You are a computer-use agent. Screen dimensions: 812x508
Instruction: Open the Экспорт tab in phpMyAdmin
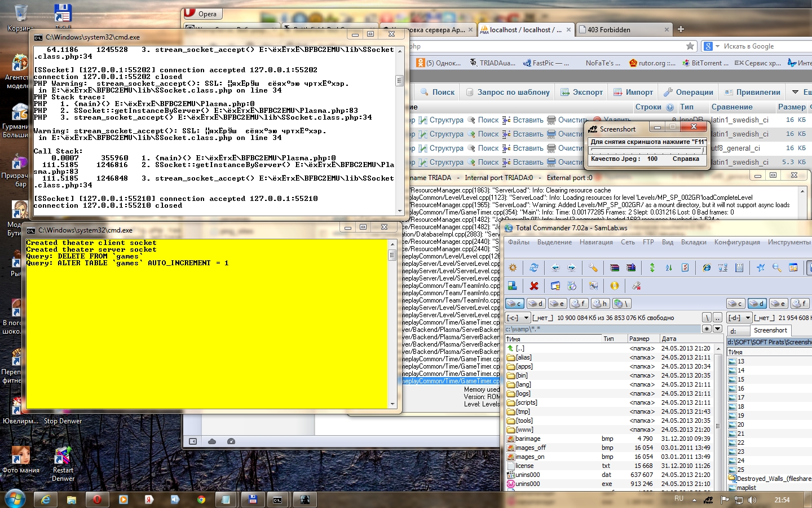(x=582, y=92)
